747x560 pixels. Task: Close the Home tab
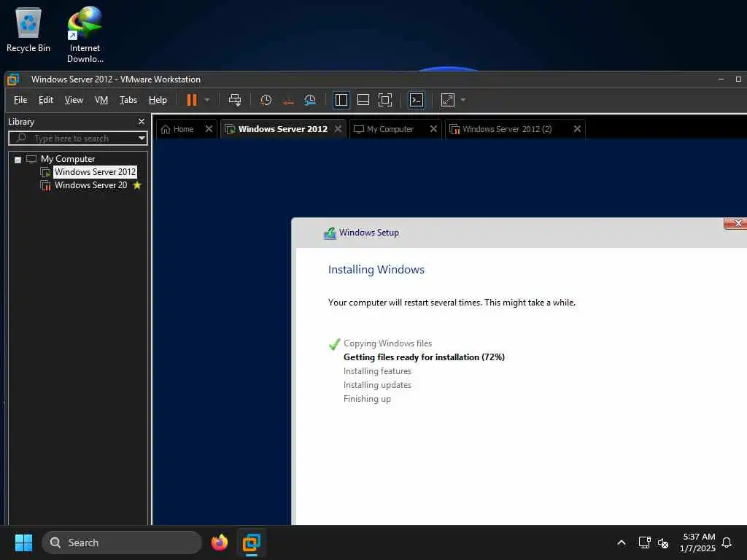pos(209,129)
